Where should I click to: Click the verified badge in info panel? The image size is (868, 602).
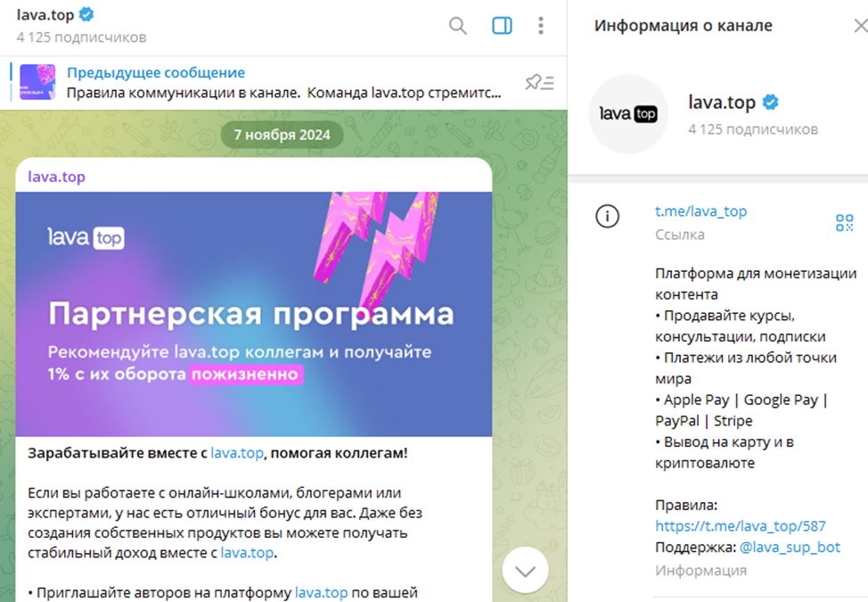pos(770,102)
